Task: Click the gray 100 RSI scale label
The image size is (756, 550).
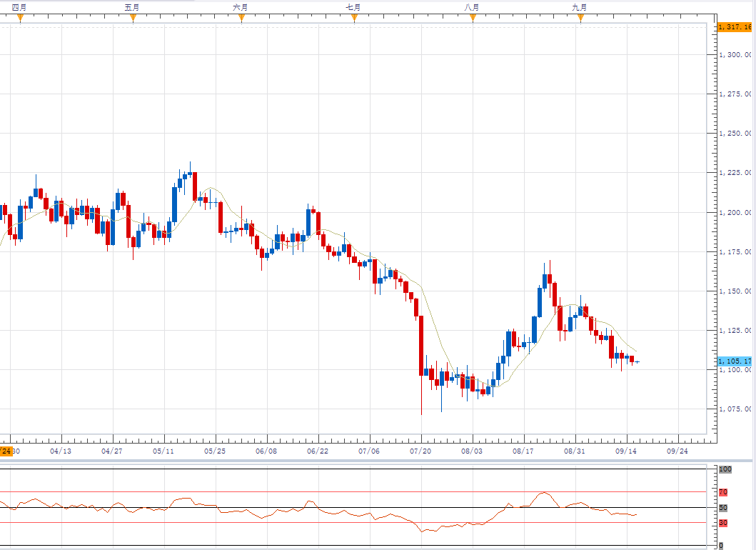Action: click(725, 469)
